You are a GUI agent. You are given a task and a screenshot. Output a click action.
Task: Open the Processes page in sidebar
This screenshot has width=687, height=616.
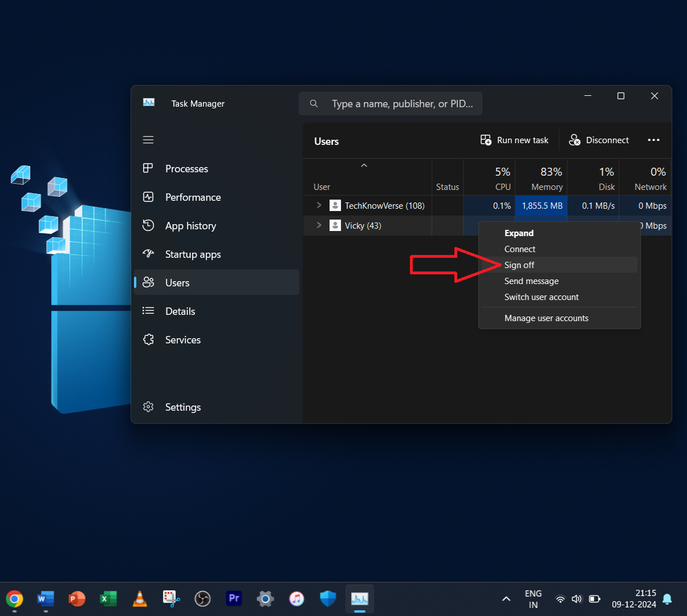(186, 169)
